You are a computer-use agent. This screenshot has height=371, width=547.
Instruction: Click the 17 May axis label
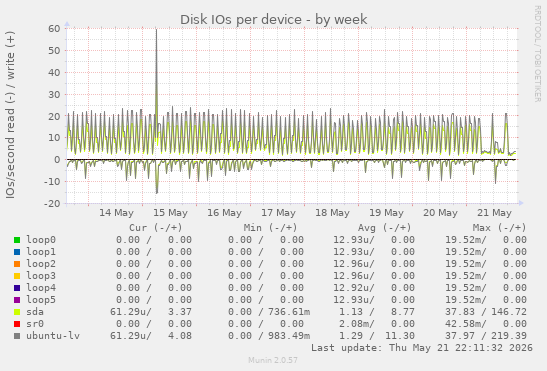pyautogui.click(x=278, y=213)
